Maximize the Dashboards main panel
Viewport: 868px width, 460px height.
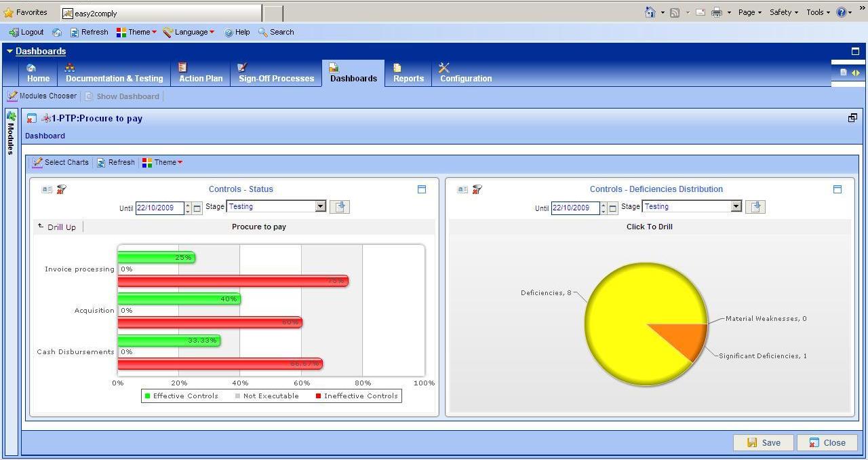855,51
